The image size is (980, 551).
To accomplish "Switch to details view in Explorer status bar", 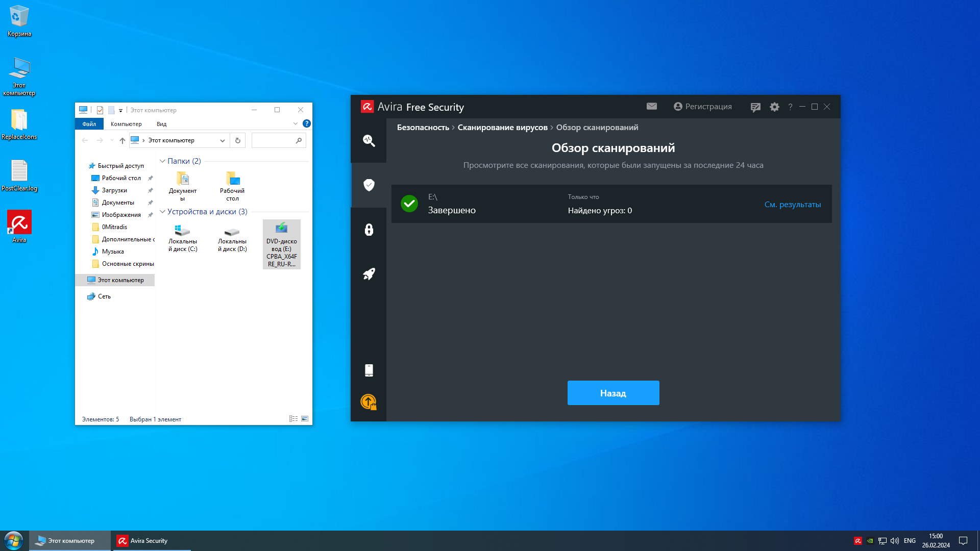I will click(x=293, y=419).
